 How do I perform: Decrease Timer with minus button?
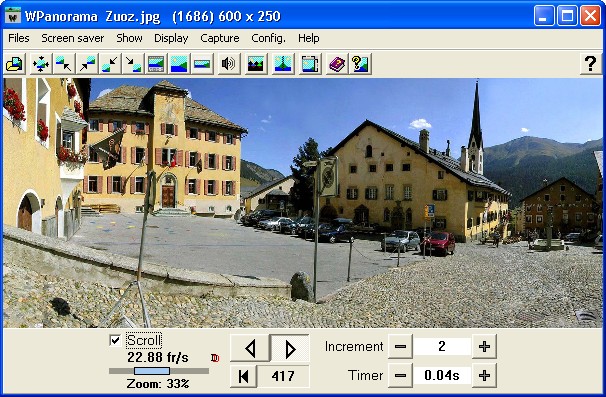point(400,375)
